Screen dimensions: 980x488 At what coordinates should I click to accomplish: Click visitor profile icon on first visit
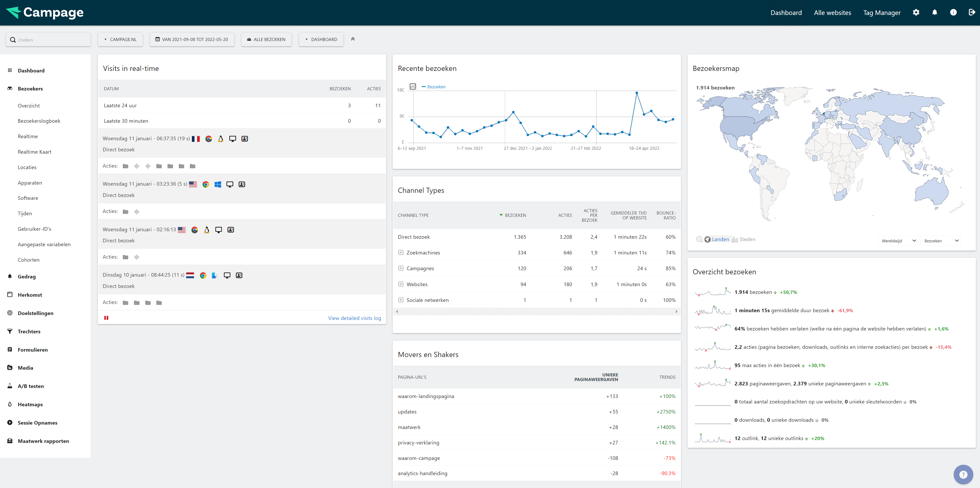[x=245, y=139]
